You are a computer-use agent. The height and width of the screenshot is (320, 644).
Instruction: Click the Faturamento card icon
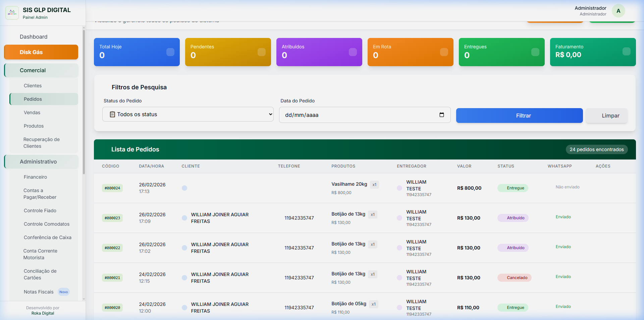pyautogui.click(x=626, y=51)
